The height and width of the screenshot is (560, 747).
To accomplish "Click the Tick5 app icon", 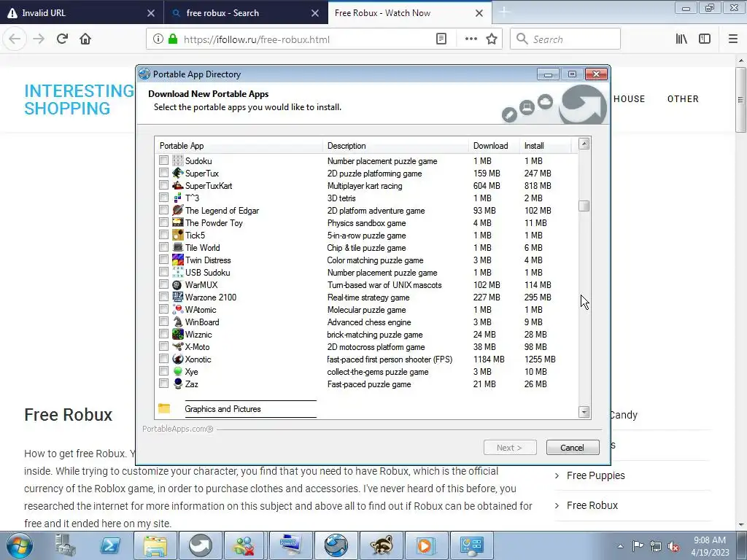I will (178, 235).
